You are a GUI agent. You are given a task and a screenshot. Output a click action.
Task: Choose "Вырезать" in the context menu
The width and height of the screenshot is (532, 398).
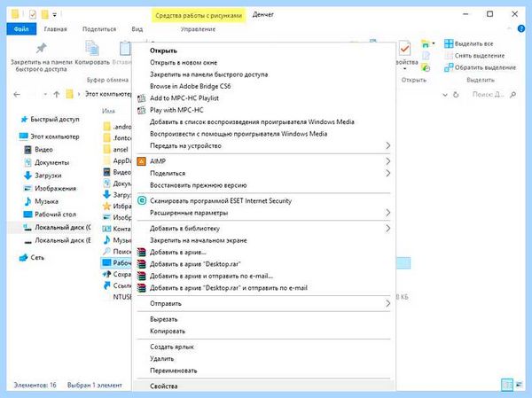pos(263,319)
